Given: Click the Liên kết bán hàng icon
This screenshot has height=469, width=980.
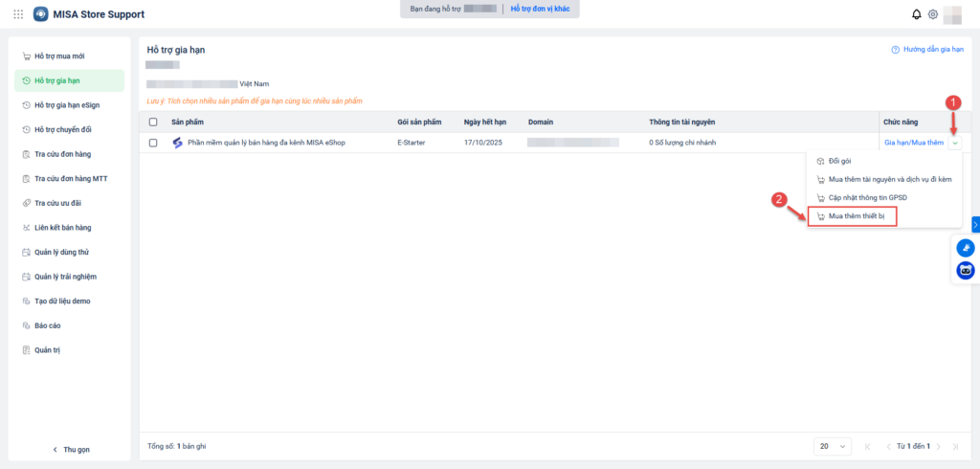Looking at the screenshot, I should 26,228.
